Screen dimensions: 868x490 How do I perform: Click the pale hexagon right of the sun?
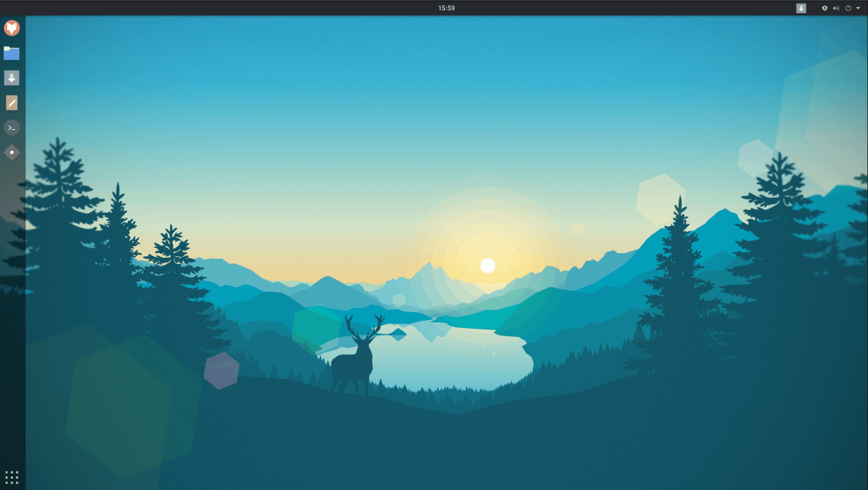pos(659,198)
